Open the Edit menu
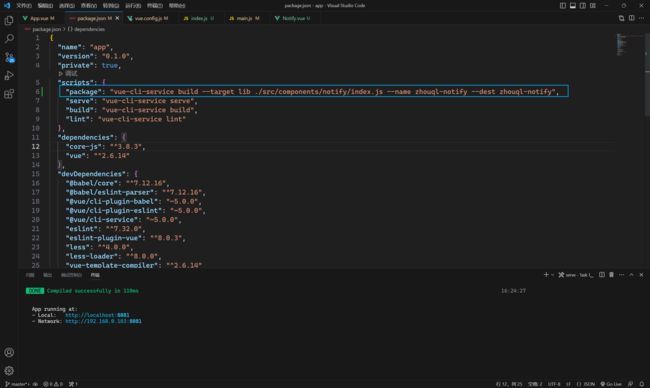 (45, 6)
